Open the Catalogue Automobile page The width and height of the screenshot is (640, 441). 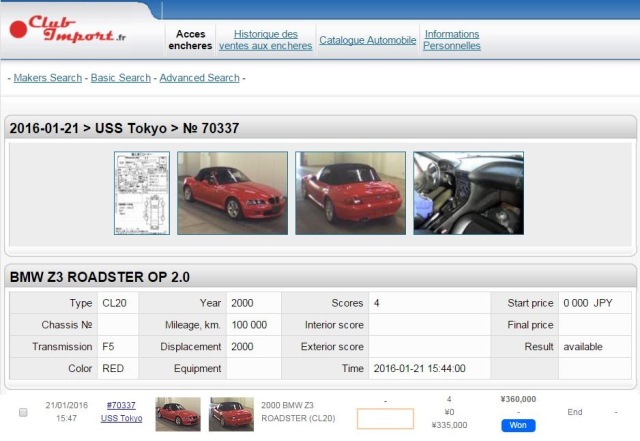(367, 41)
